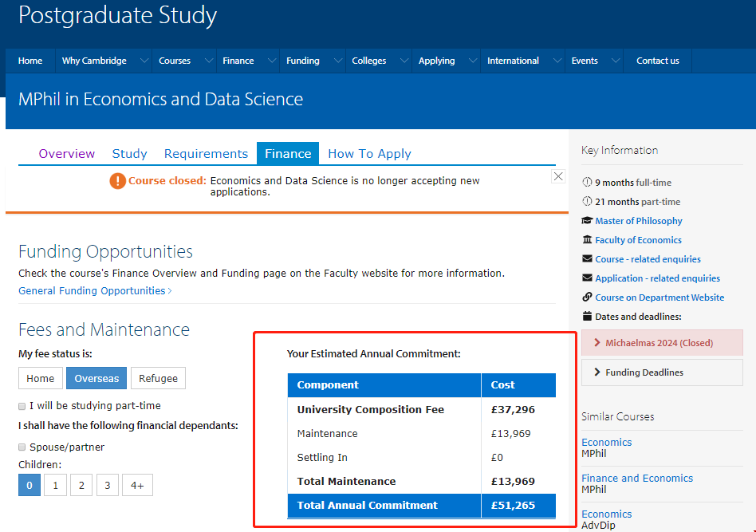Viewport: 756px width, 532px height.
Task: Click the institution icon beside Faculty of Economics
Action: [588, 240]
